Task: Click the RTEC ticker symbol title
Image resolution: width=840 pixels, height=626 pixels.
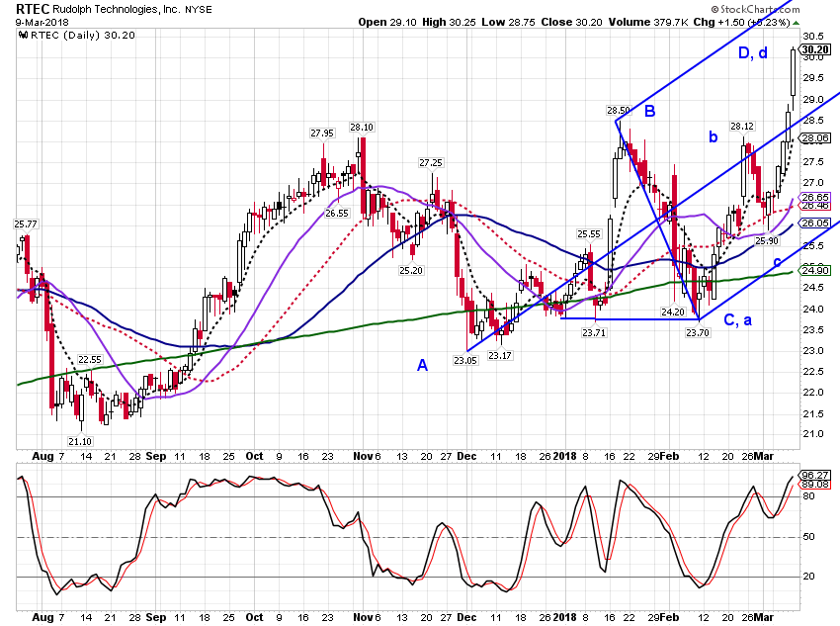Action: click(33, 9)
